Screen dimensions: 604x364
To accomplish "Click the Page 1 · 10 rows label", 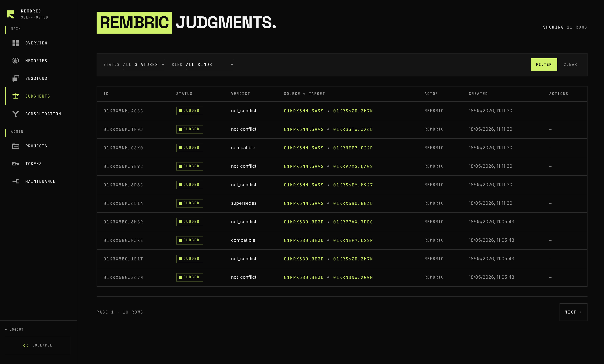I will click(120, 312).
